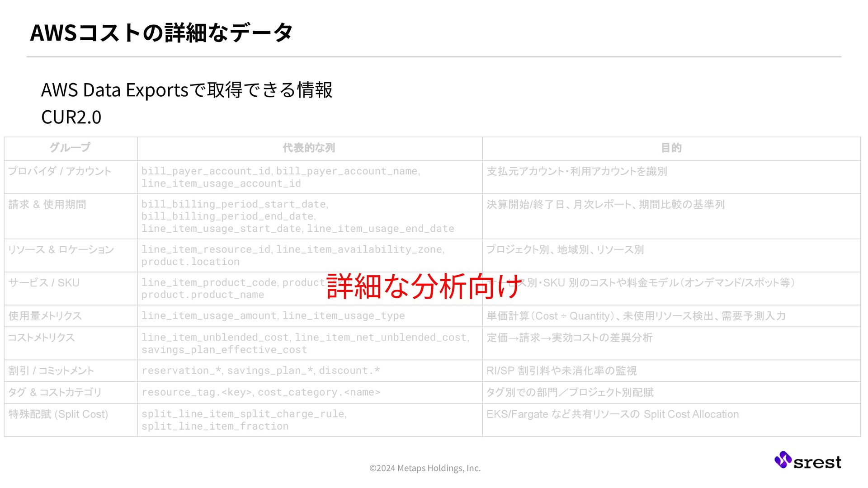
Task: Click the AWS Data Exportsで取得できる情報 heading
Action: [187, 90]
